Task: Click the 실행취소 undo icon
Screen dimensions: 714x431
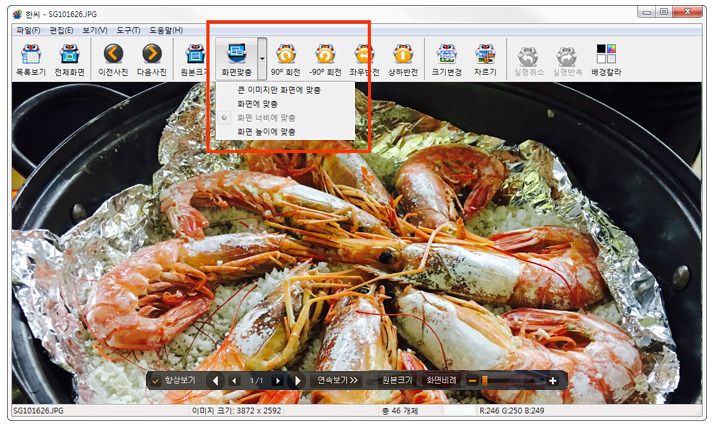Action: click(528, 59)
